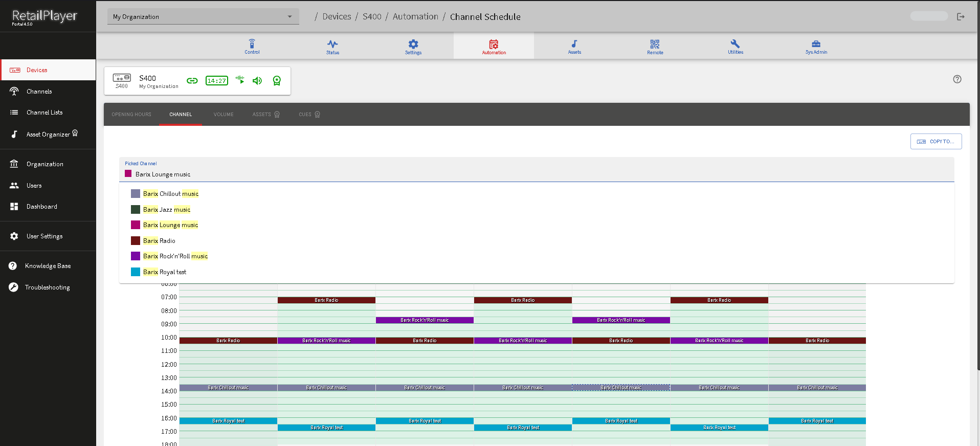Switch to the Opening Hours tab
Screen dimensions: 980x446
point(131,115)
